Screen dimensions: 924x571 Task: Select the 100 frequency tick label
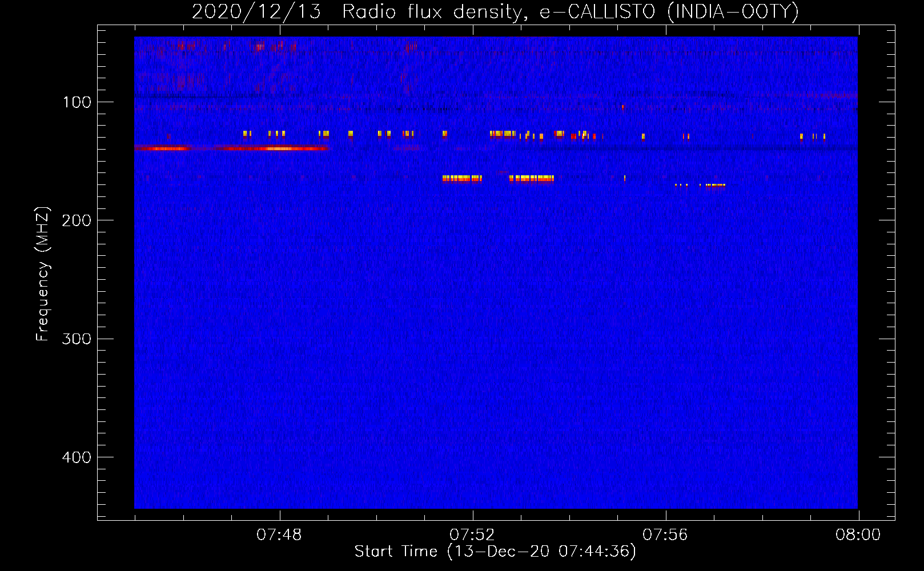77,102
